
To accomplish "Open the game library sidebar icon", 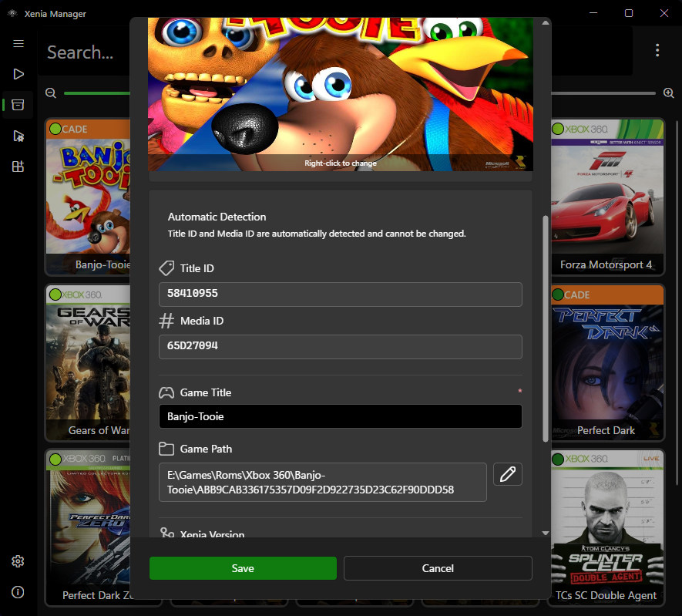I will pos(18,105).
